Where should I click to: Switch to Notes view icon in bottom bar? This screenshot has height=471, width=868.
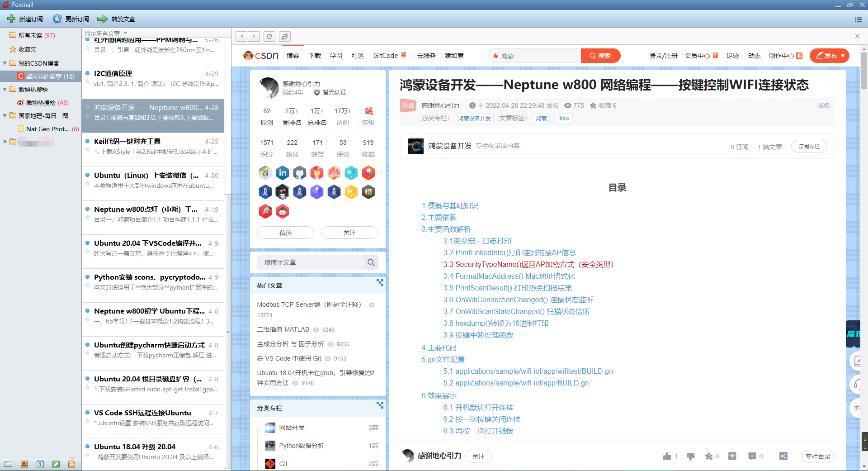pos(56,464)
